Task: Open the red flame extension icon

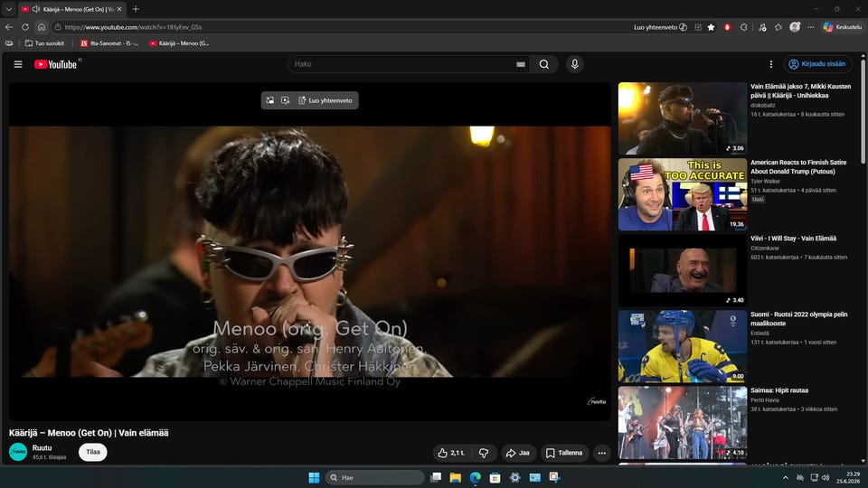Action: [727, 26]
